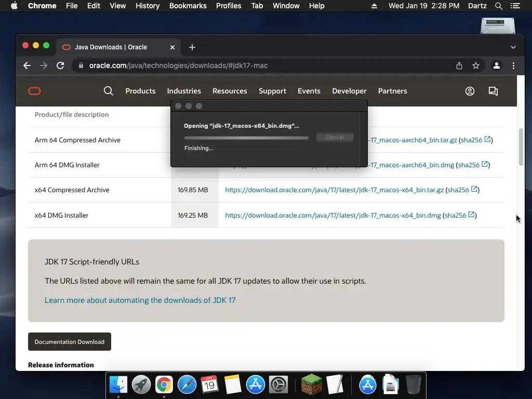The width and height of the screenshot is (532, 399).
Task: Open the Downloads stack in the Dock
Action: click(390, 385)
